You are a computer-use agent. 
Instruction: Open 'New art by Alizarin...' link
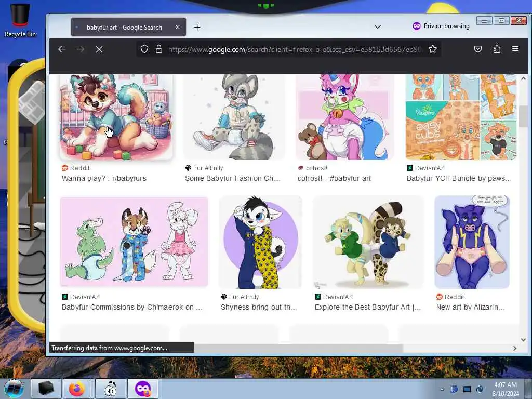[x=471, y=307]
